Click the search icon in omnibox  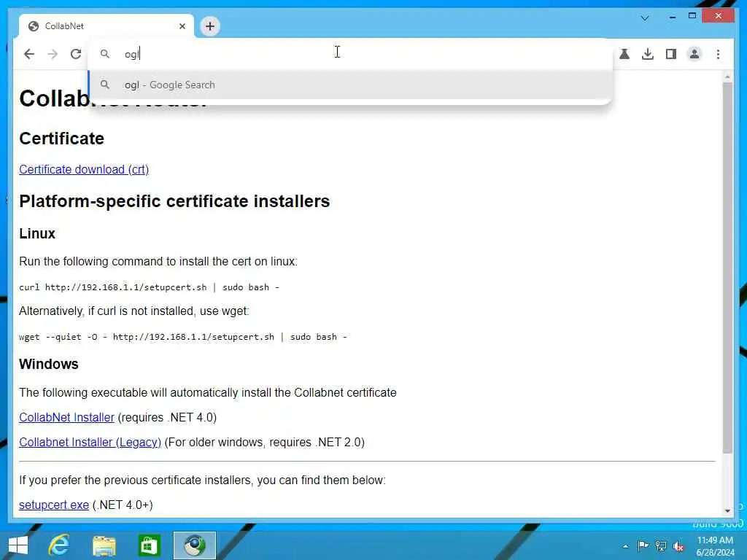point(105,54)
